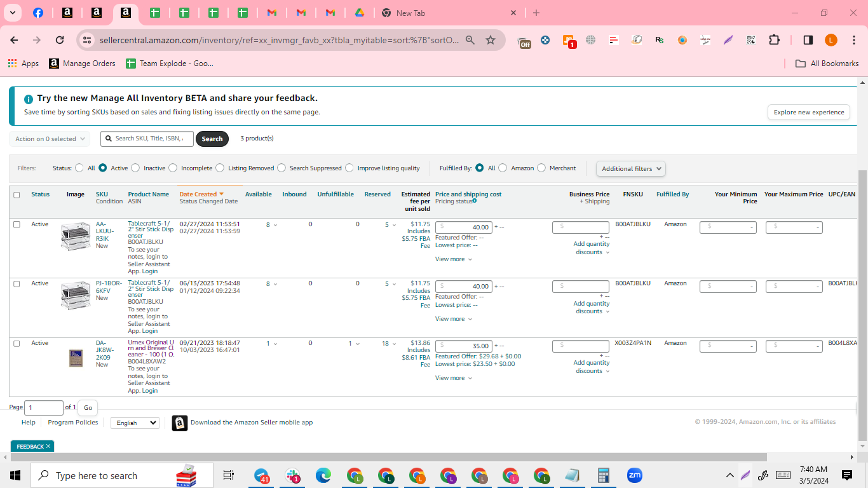
Task: Click the Search SKU, Title, ISBN field
Action: (x=147, y=139)
